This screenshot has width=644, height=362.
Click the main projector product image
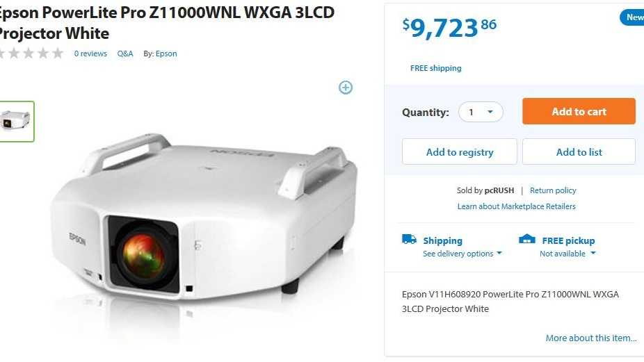(x=204, y=217)
